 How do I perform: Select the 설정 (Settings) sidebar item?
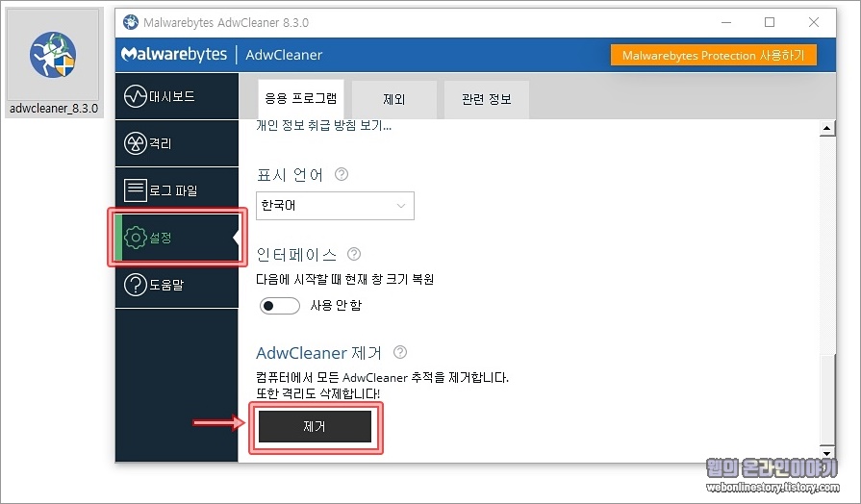pyautogui.click(x=177, y=238)
